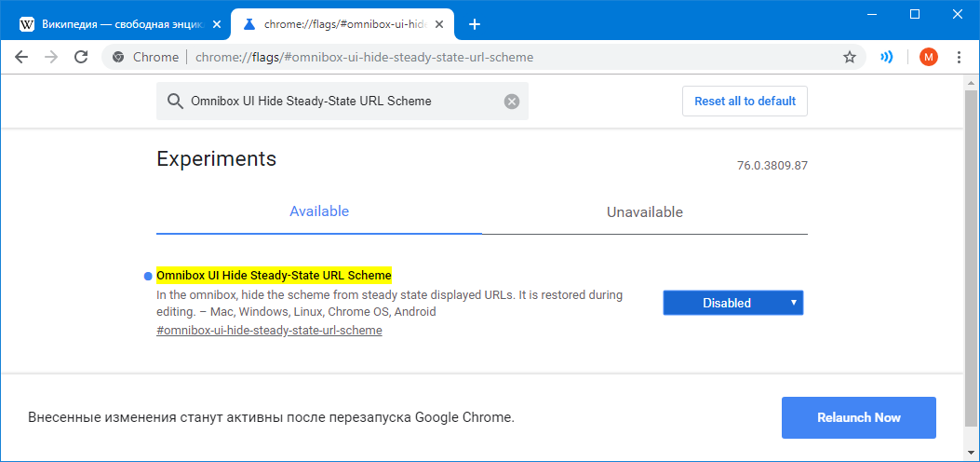
Task: Reload the page with the refresh icon
Action: (x=81, y=58)
